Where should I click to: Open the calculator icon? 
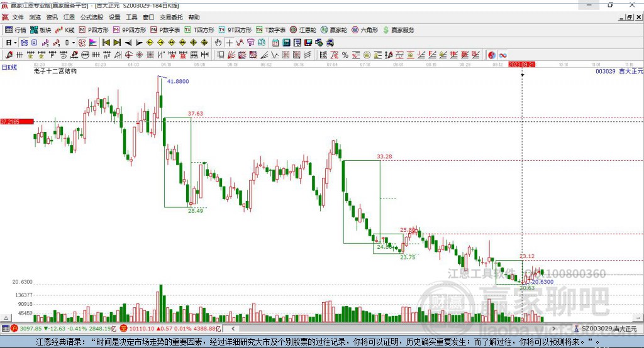coord(287,43)
